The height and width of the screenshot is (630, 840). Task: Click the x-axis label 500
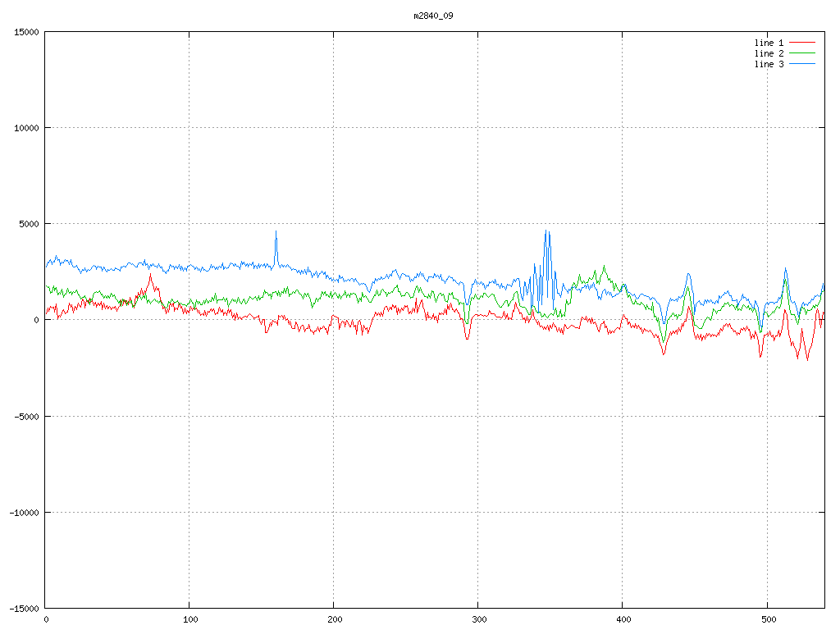pyautogui.click(x=768, y=620)
